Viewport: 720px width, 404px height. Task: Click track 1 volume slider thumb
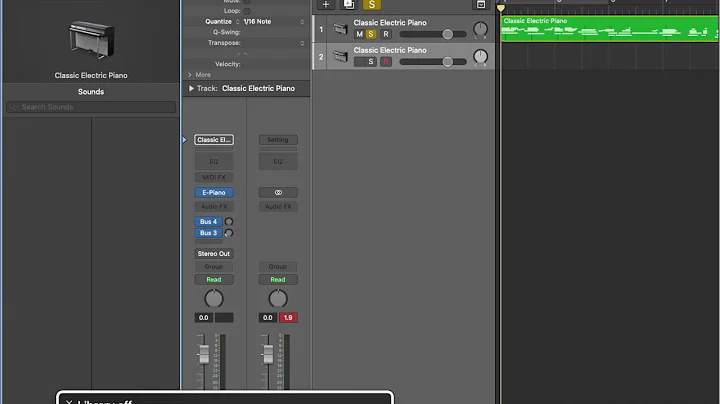447,34
